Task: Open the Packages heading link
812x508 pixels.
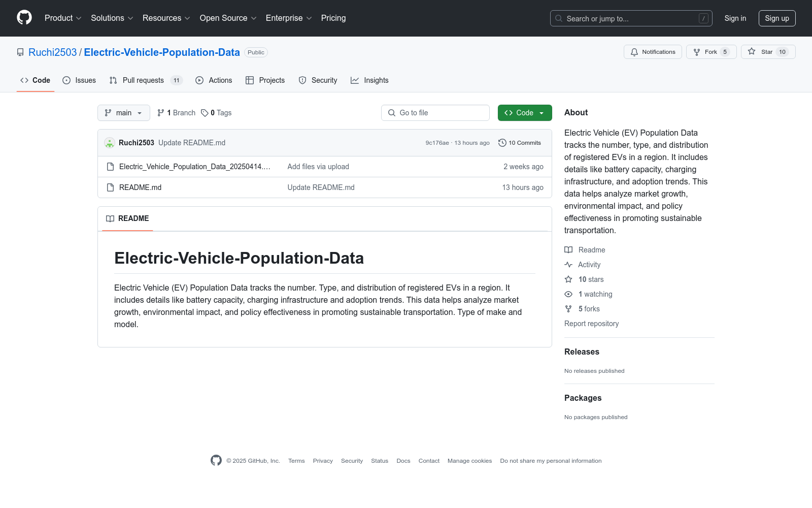Action: tap(583, 398)
